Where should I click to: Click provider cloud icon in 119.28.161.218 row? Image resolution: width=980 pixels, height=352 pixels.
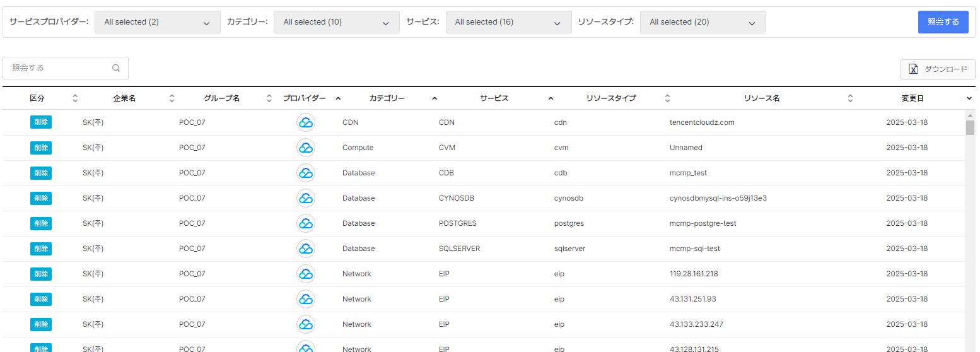tap(306, 274)
